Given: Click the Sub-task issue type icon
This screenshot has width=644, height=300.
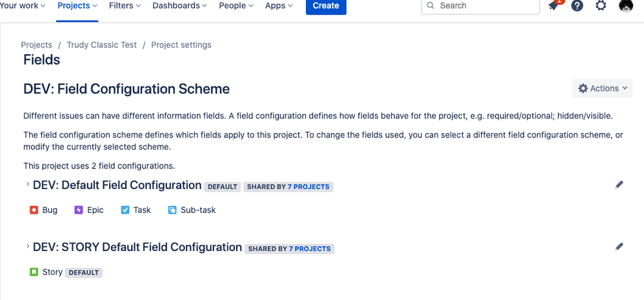Looking at the screenshot, I should (x=172, y=210).
